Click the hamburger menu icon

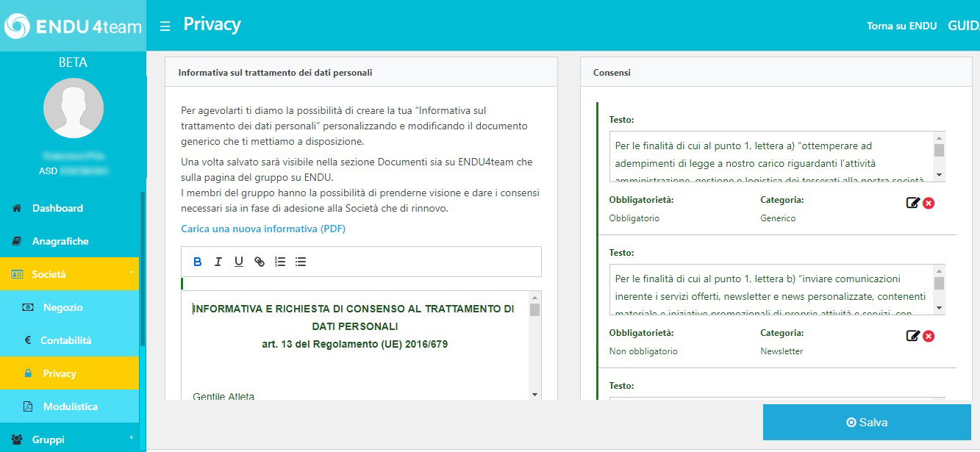165,26
